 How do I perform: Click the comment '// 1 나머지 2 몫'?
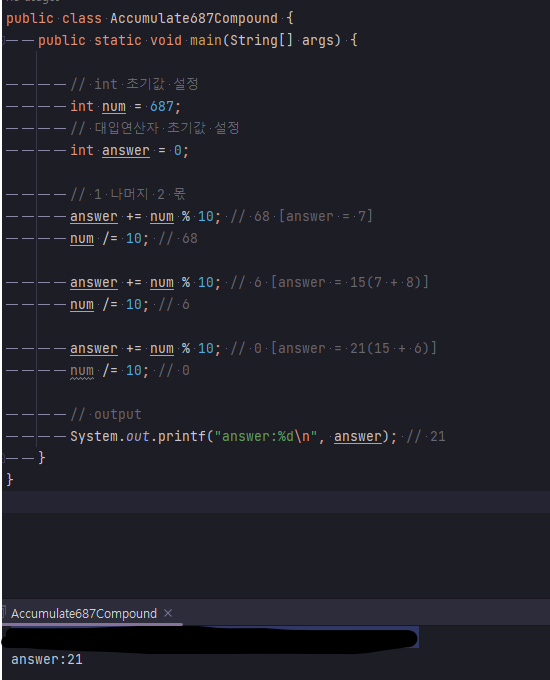(128, 194)
